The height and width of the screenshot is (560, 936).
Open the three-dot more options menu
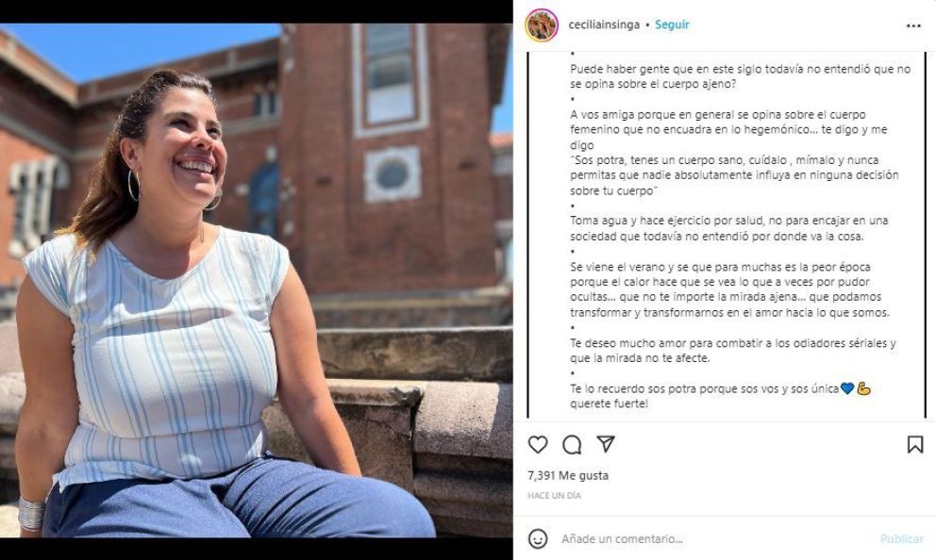(x=913, y=26)
